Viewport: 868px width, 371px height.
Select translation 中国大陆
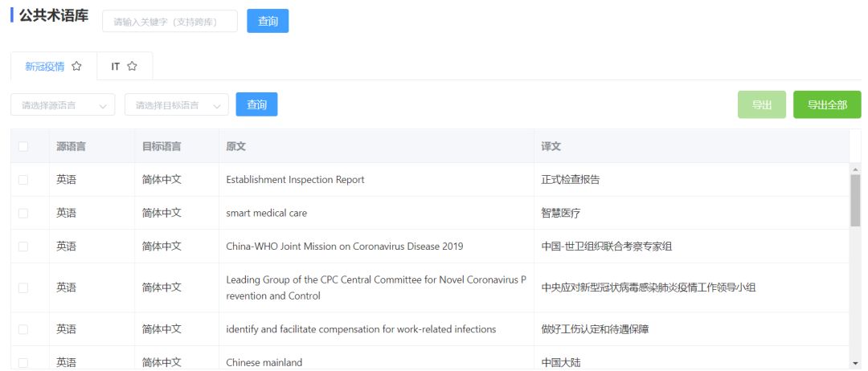tap(561, 363)
